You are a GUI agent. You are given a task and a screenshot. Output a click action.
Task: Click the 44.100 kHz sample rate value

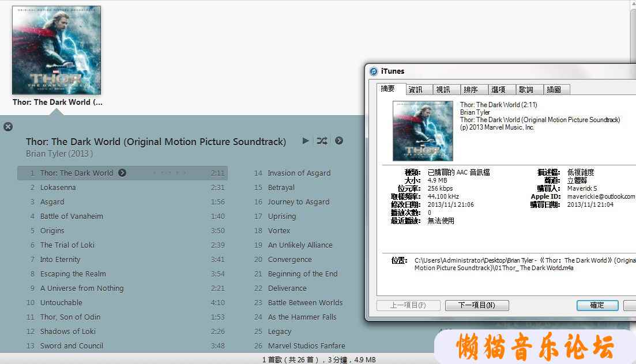point(443,196)
